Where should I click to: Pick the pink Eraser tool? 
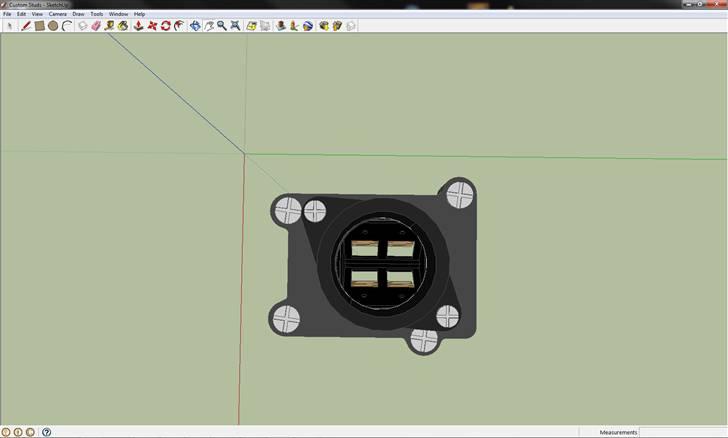click(96, 25)
